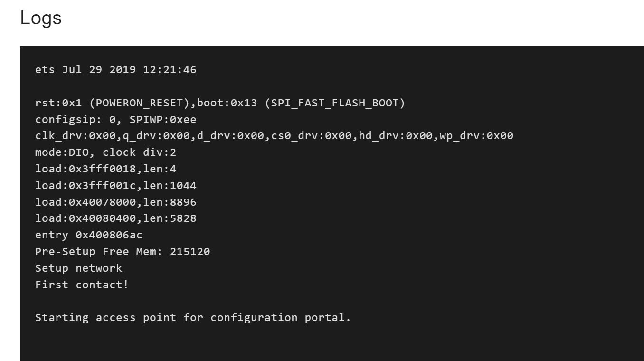Viewport: 644px width, 361px height.
Task: Click the Setup network log line
Action: (x=78, y=268)
